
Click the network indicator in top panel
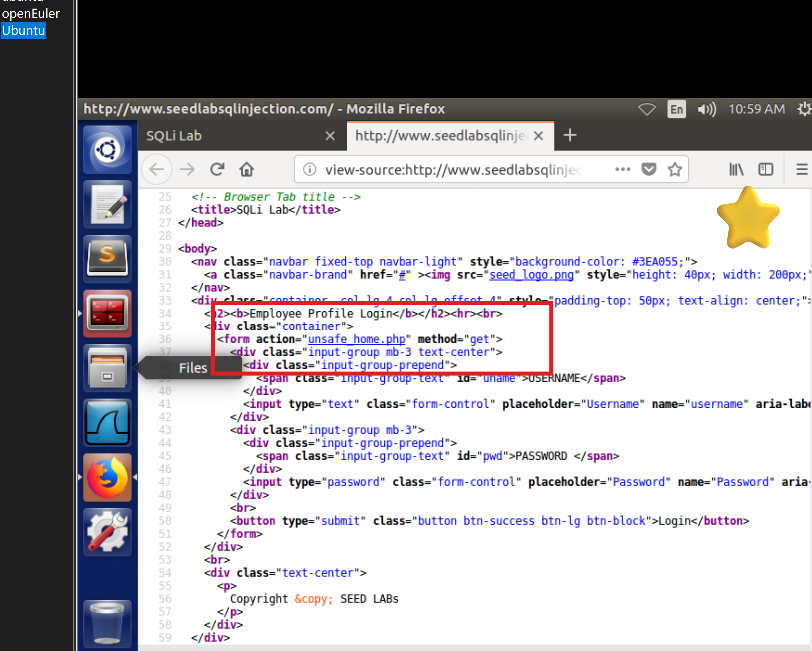[647, 109]
